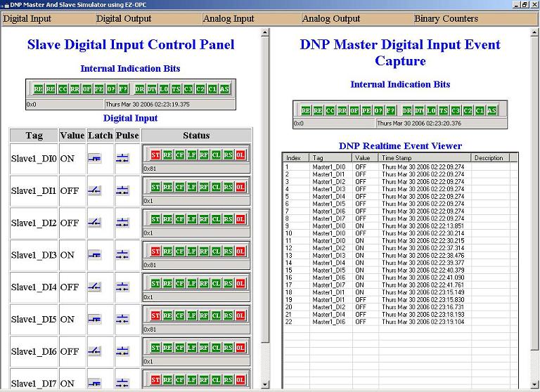This screenshot has height=392, width=540.
Task: Pulse the Slave1_DI3 input
Action: pos(122,255)
